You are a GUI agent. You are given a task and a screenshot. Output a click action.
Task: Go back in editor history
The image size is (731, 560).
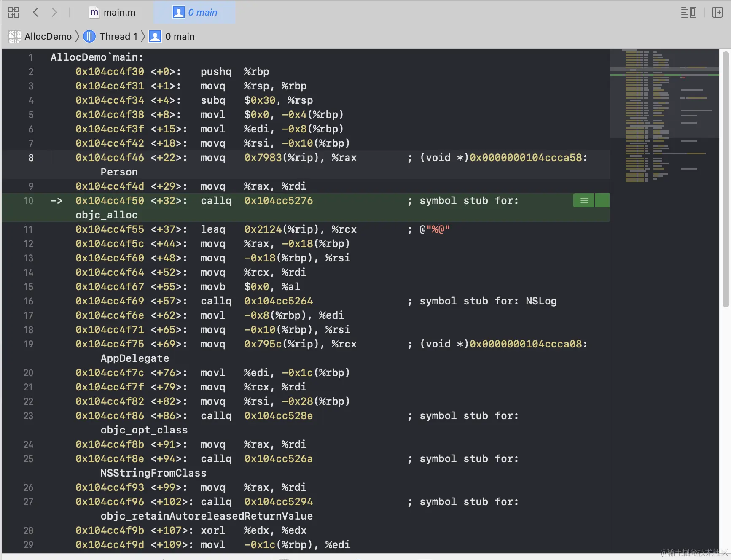36,12
